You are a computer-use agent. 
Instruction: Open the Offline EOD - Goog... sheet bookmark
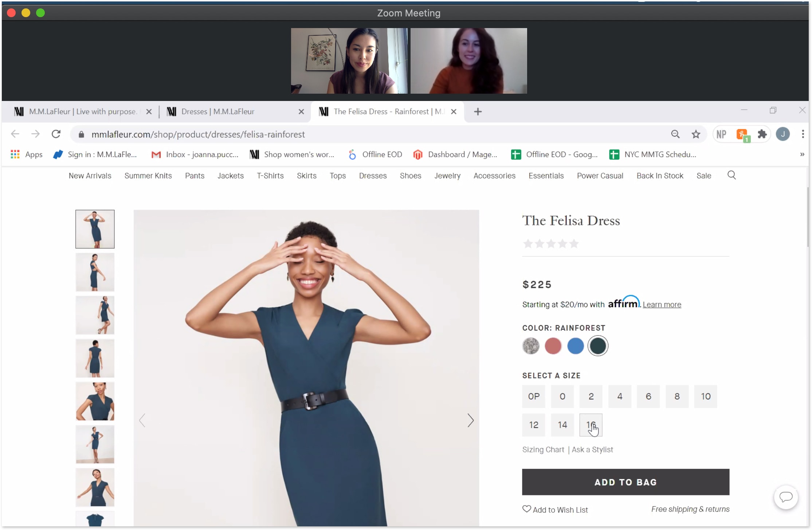(x=554, y=155)
